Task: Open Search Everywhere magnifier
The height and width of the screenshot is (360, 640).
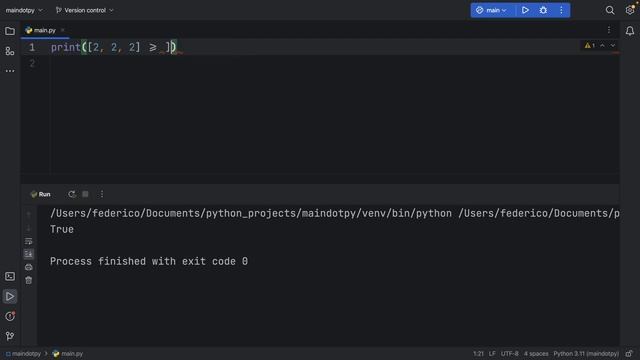Action: pyautogui.click(x=610, y=10)
